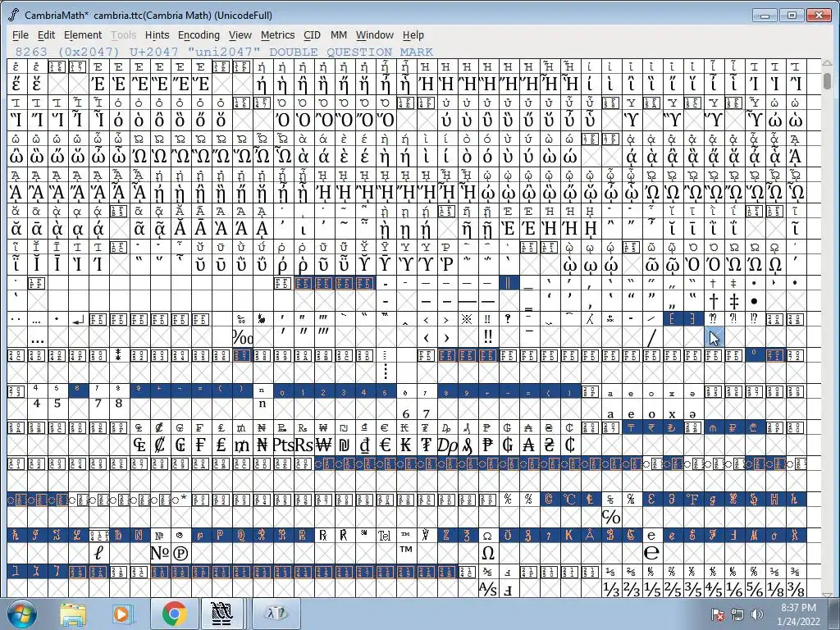
Task: Select the double exclamation ‼ glyph cell
Action: coord(487,337)
